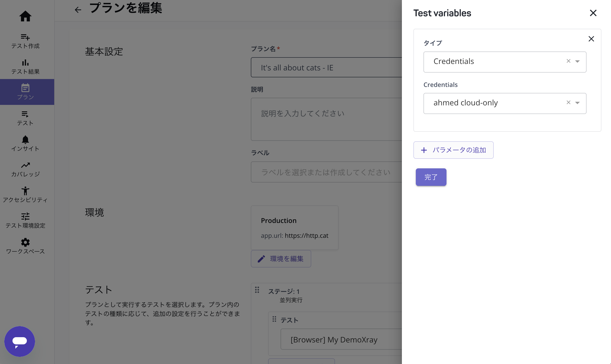This screenshot has width=611, height=364.
Task: Open the chat widget bubble
Action: click(20, 341)
